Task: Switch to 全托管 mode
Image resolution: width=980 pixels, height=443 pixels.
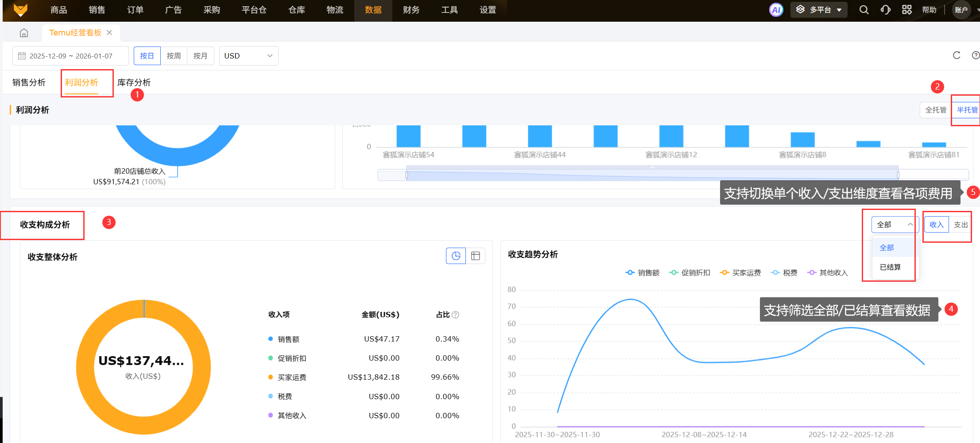Action: (935, 110)
